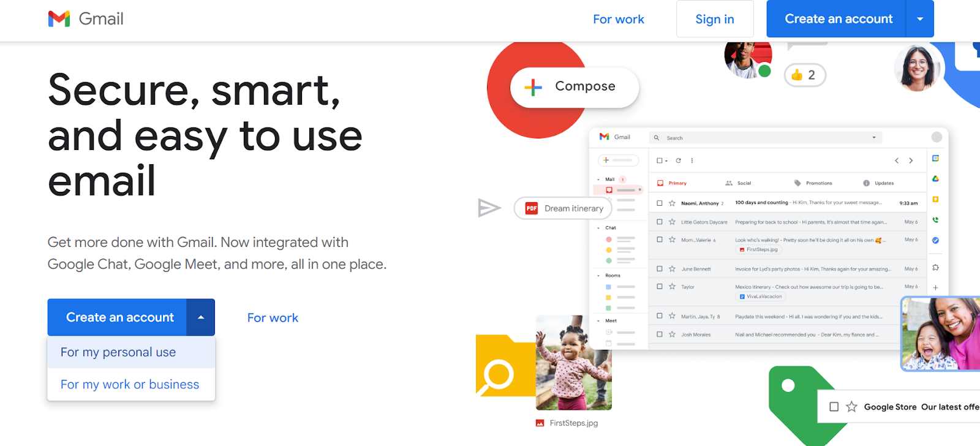Viewport: 980px width, 446px height.
Task: Star the Google Store email
Action: click(x=851, y=407)
